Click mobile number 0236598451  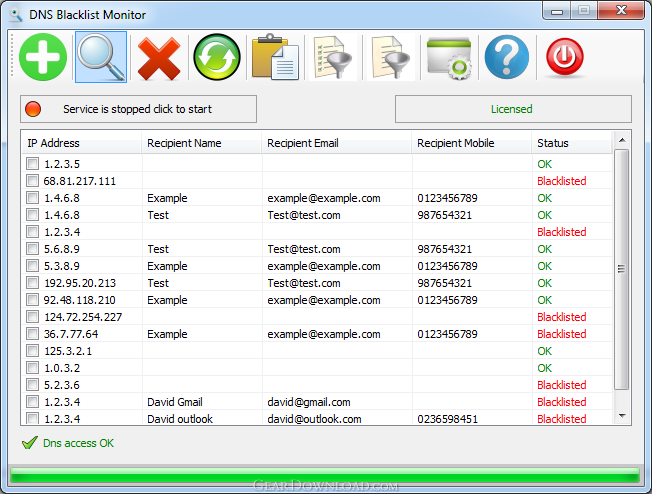(447, 419)
